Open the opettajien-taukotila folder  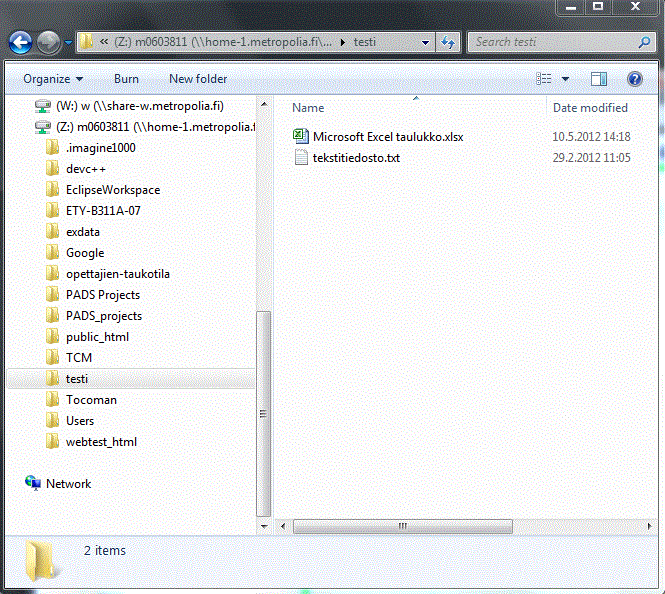click(117, 274)
